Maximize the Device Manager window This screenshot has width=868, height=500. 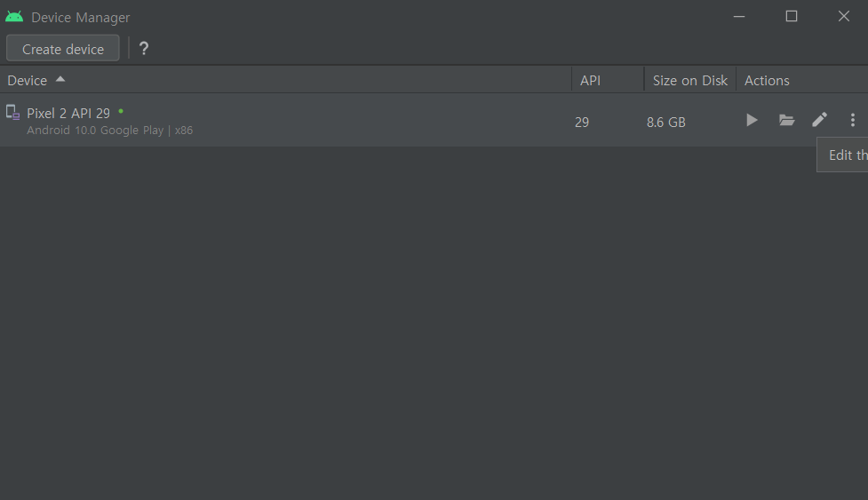point(792,17)
